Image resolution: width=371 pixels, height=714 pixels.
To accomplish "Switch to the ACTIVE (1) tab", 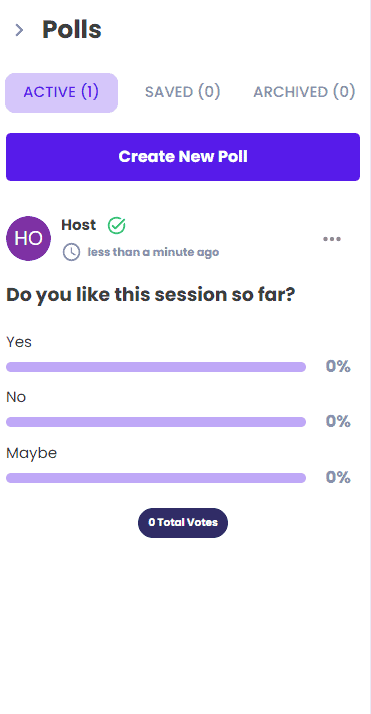I will point(61,92).
